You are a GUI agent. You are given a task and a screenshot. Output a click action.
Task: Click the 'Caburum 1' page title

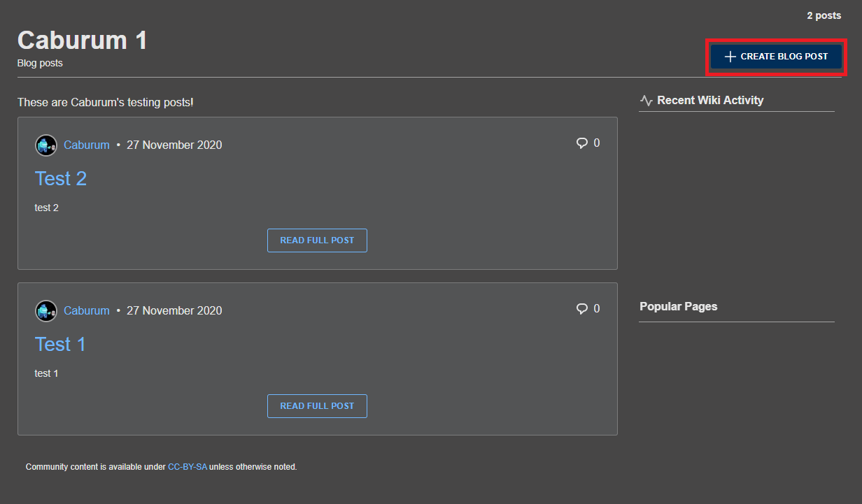pos(83,40)
